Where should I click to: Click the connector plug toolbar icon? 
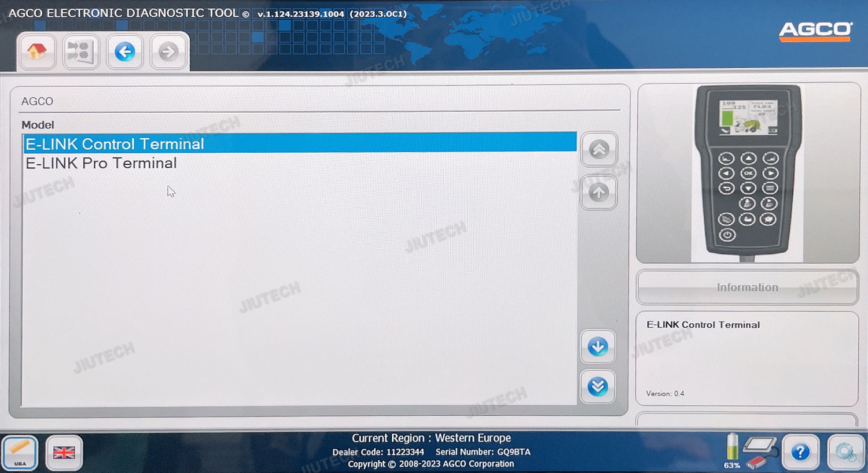tap(80, 52)
